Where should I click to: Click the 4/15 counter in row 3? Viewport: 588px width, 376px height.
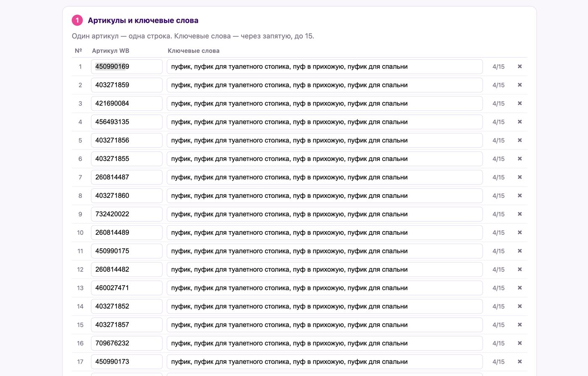click(x=499, y=103)
